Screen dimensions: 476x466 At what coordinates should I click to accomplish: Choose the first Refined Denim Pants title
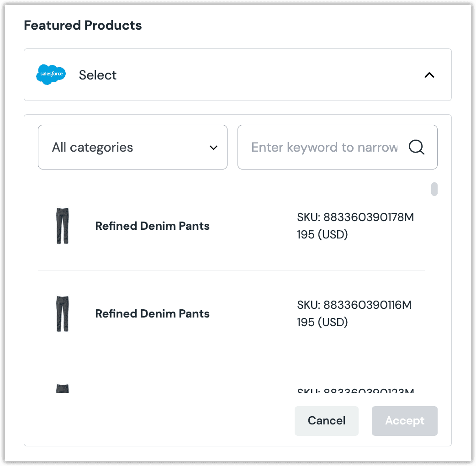(152, 226)
